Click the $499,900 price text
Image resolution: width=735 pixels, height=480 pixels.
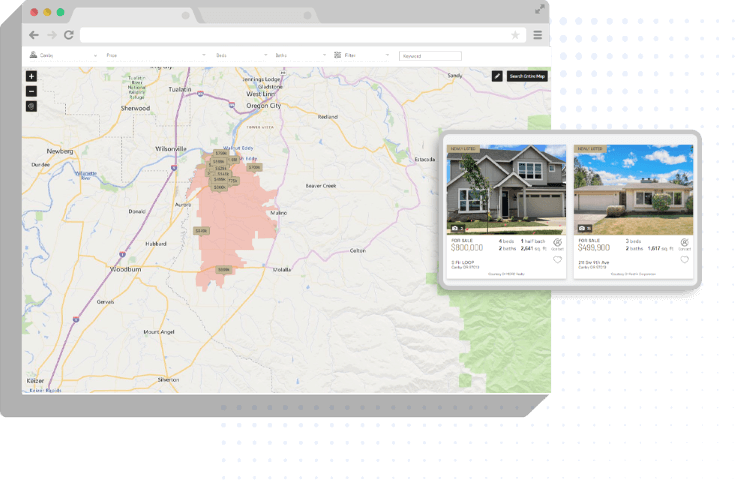point(594,248)
